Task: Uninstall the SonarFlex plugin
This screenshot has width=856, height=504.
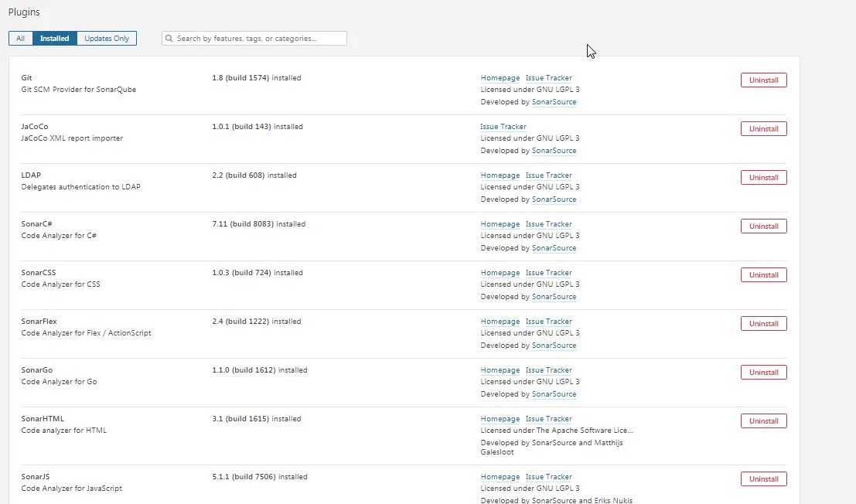Action: [x=764, y=323]
